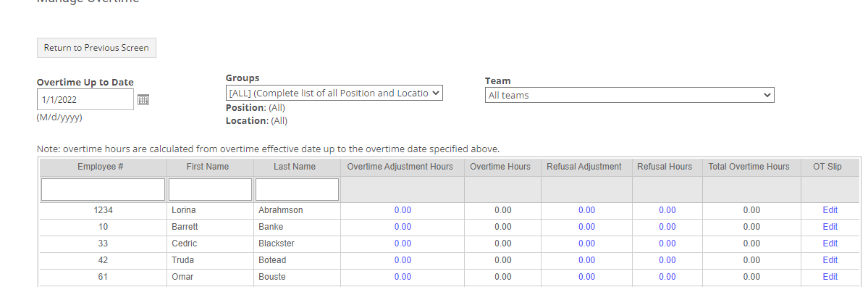Edit OT slip for Truda Botead
This screenshot has height=287, width=868.
tap(830, 260)
